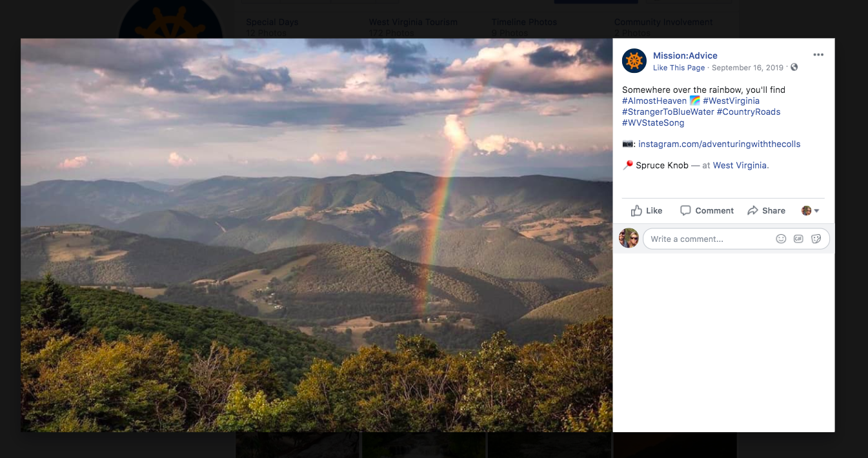The width and height of the screenshot is (868, 458).
Task: Share the photo using Share arrow
Action: click(x=766, y=210)
